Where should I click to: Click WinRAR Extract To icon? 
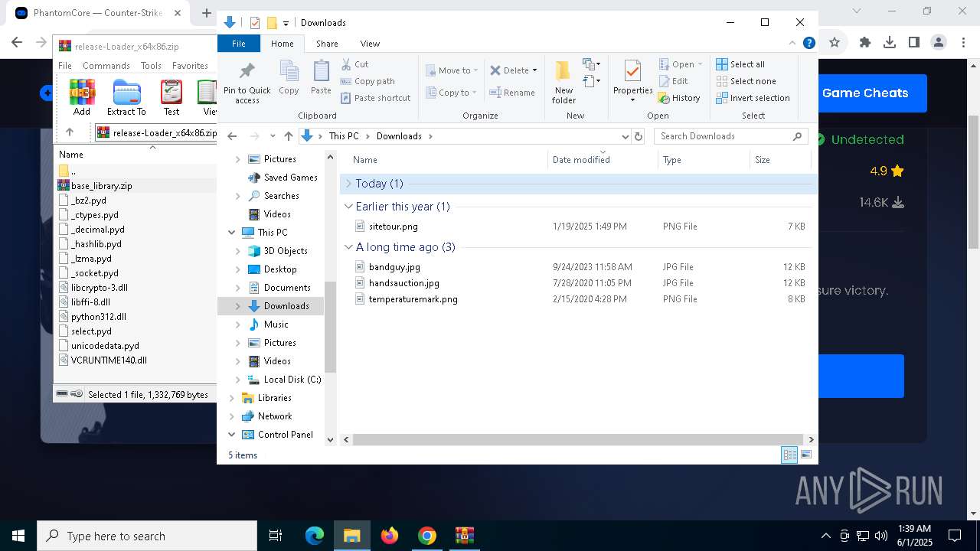[x=126, y=98]
